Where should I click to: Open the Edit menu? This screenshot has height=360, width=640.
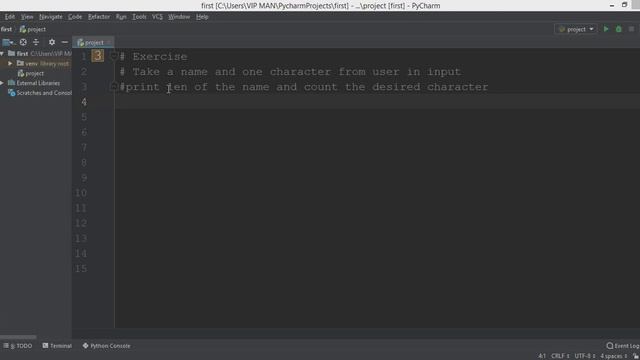(10, 17)
